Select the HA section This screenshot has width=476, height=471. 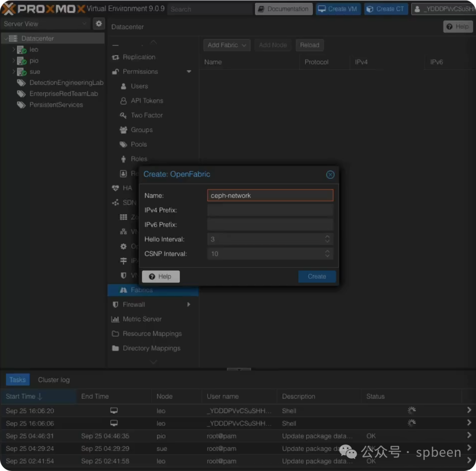click(x=127, y=188)
